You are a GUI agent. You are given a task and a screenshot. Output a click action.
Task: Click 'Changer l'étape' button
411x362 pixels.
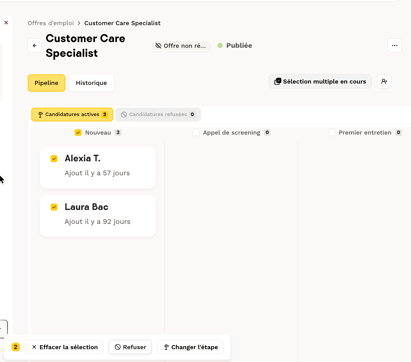coord(190,347)
